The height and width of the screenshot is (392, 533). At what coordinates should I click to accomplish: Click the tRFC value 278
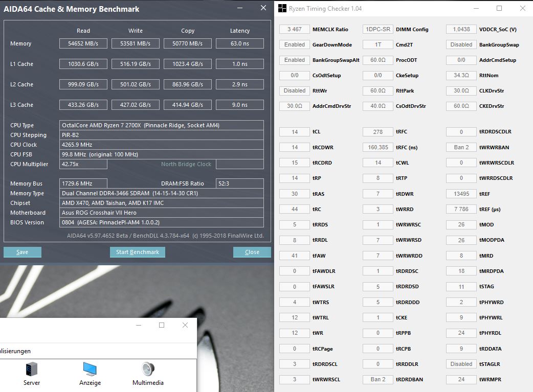(x=378, y=132)
